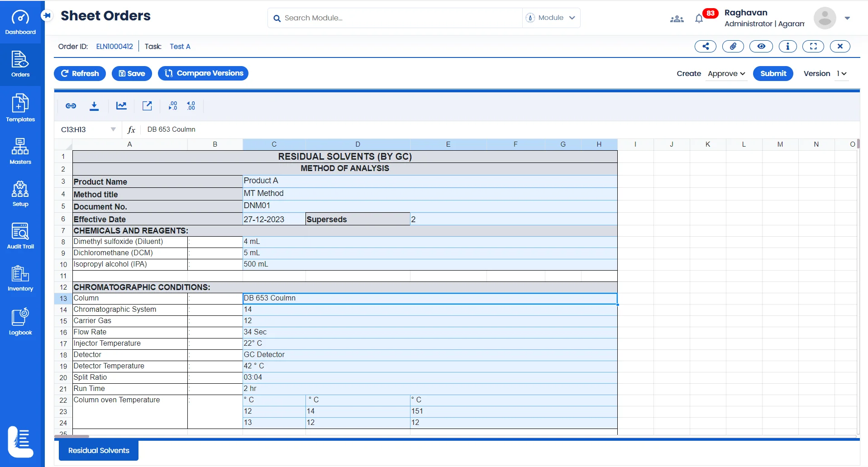Click the attachment paperclip button
The image size is (868, 467).
[x=733, y=46]
